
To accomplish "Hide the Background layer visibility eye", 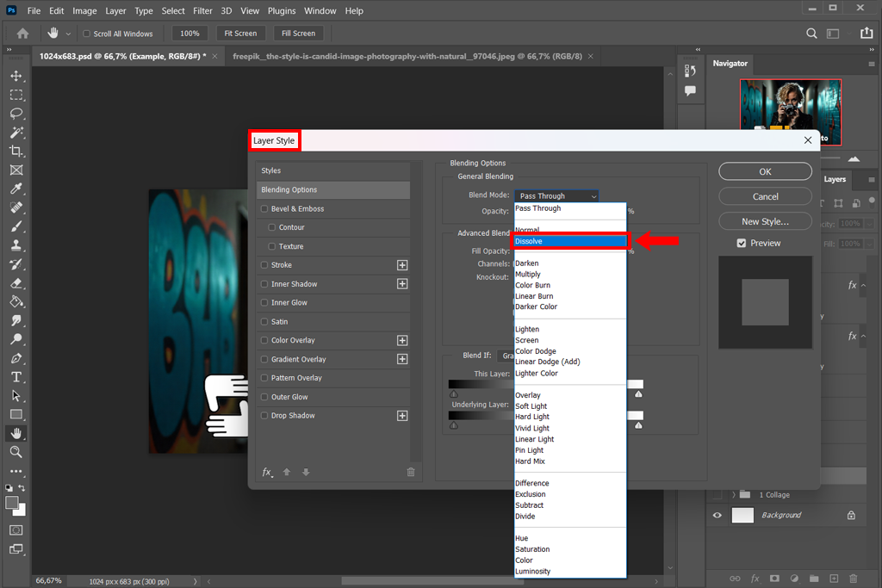I will pos(717,515).
